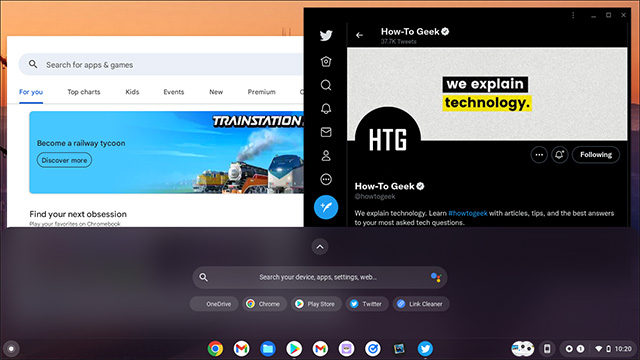Select the Premium tab in Play Store

click(262, 92)
